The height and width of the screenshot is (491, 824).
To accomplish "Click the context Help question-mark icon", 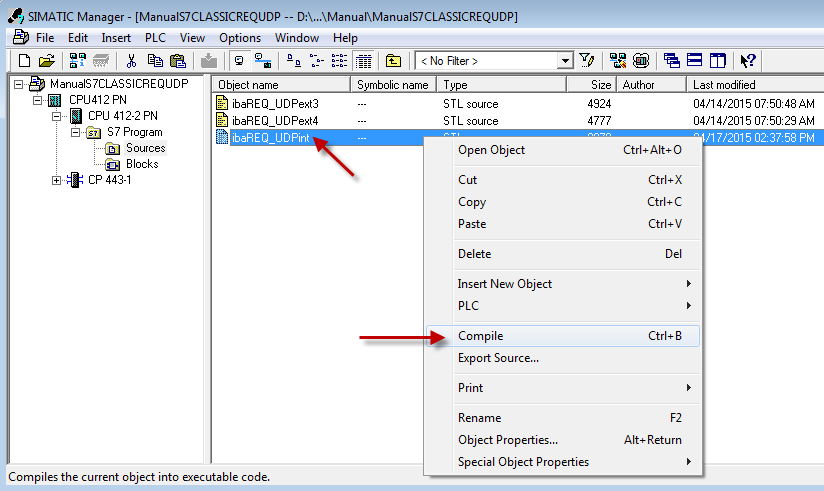I will click(747, 61).
